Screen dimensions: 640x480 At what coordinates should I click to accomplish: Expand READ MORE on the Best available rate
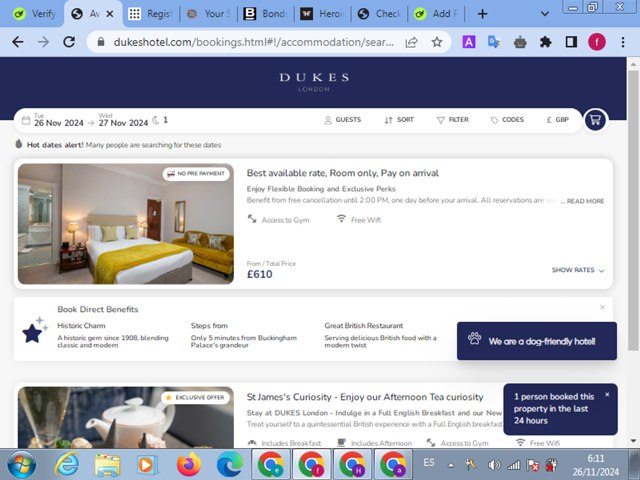click(585, 201)
